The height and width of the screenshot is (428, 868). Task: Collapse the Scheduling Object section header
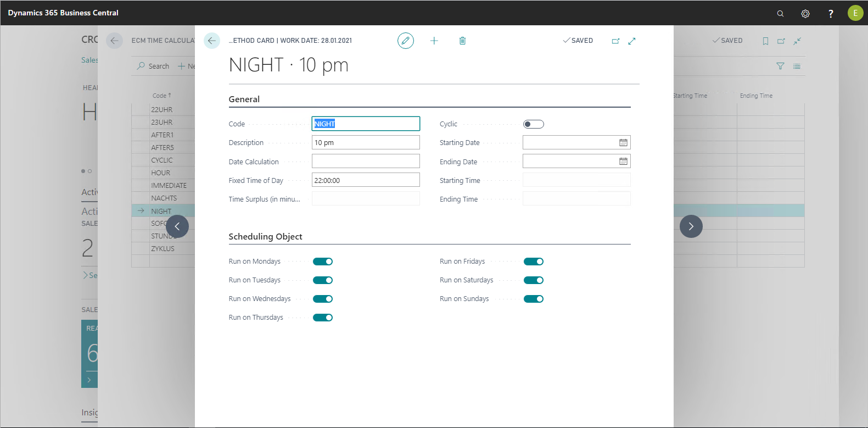click(265, 237)
